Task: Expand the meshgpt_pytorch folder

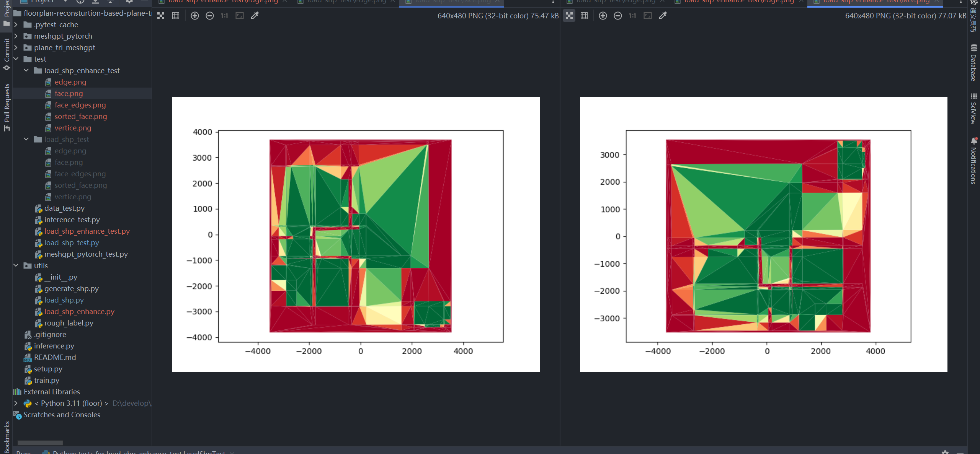Action: click(x=16, y=36)
